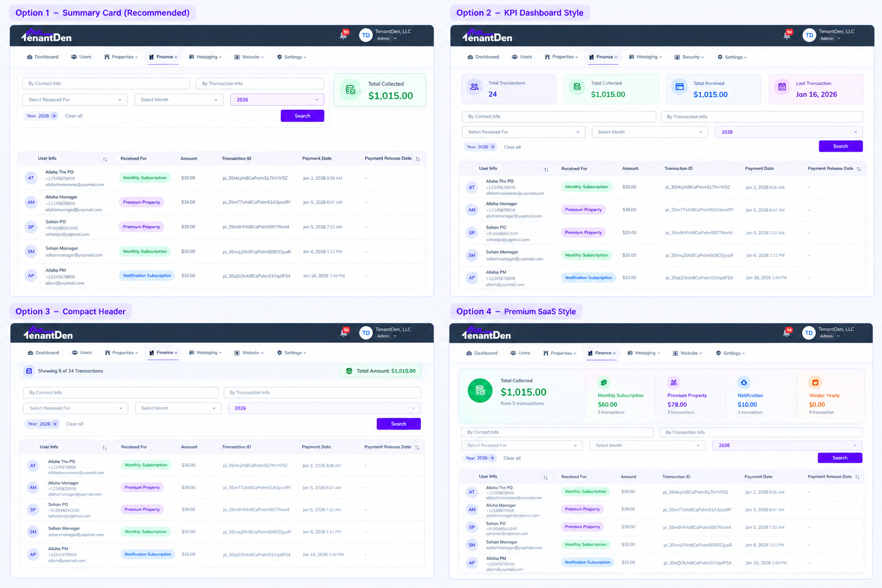Open the Security menu in Option 2
The height and width of the screenshot is (588, 882).
coord(689,57)
